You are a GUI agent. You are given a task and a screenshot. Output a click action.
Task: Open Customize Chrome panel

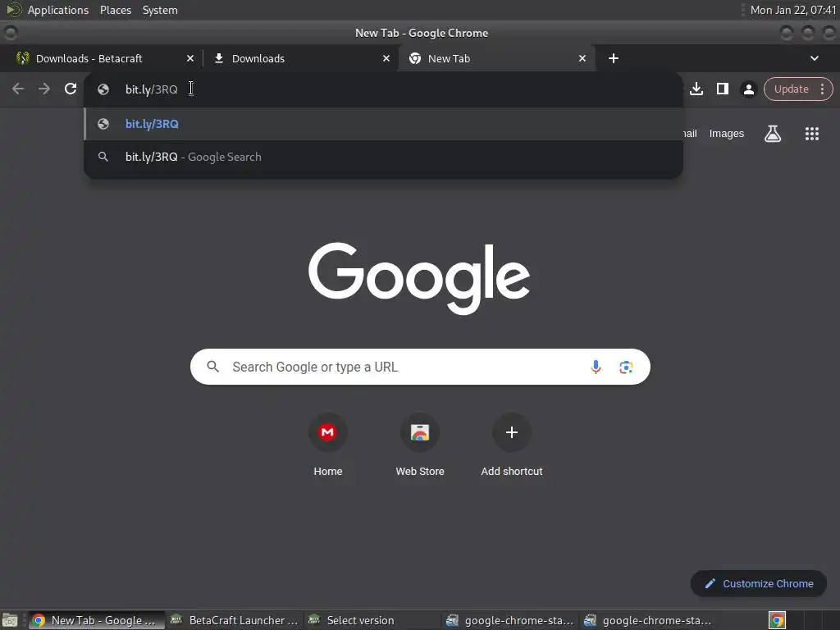(758, 583)
